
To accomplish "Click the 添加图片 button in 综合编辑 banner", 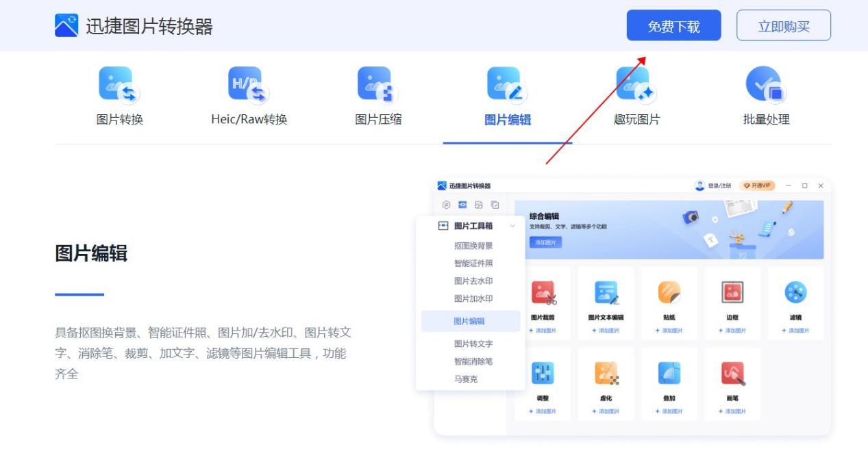I will (x=545, y=242).
